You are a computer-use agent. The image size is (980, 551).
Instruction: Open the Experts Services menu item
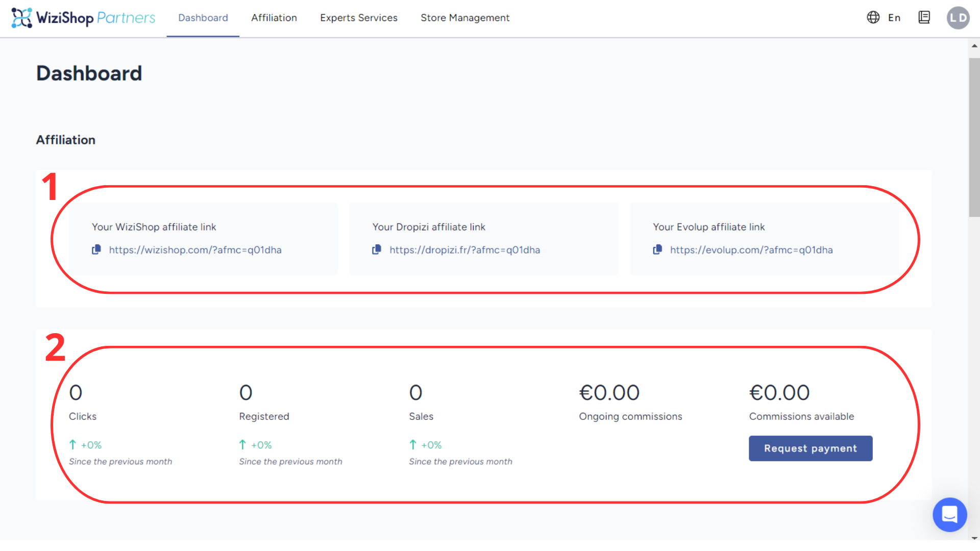(359, 18)
